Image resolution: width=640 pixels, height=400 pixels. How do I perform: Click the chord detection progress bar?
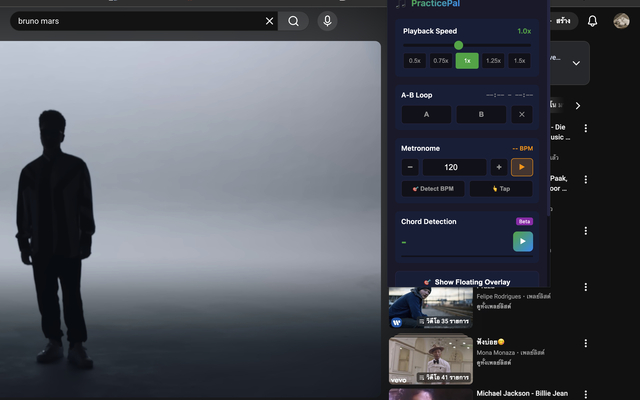(x=467, y=256)
